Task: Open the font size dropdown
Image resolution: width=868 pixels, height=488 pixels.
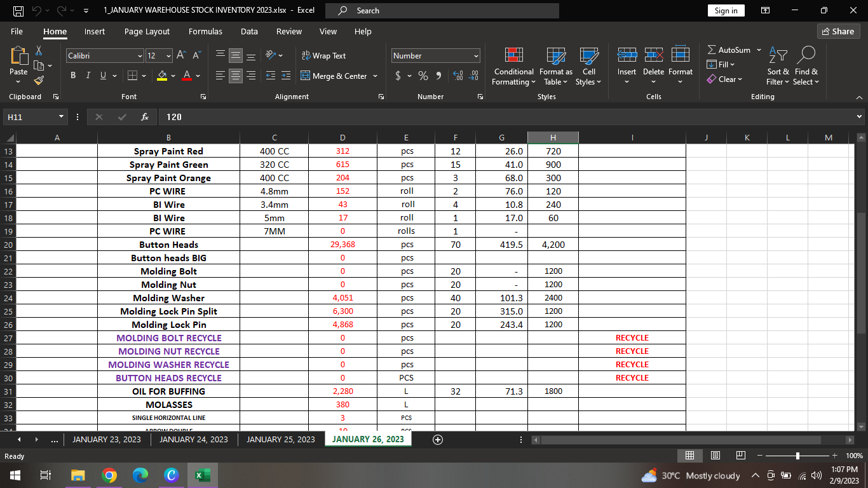Action: point(168,56)
